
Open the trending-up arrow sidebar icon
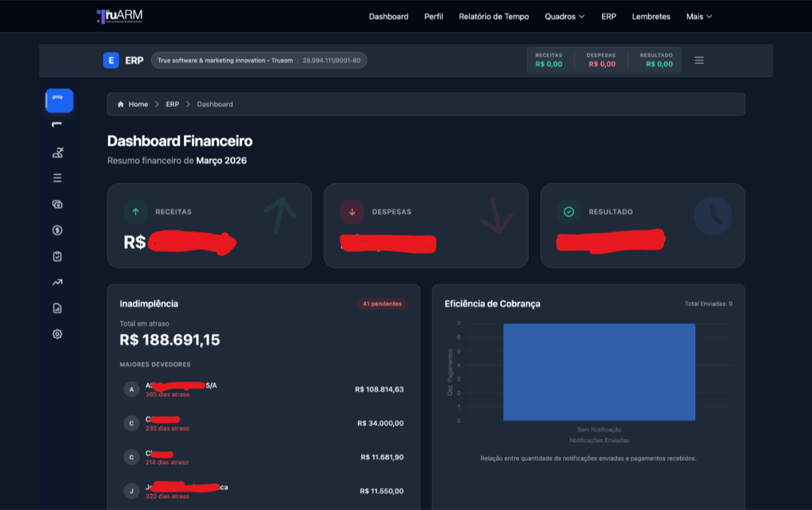point(58,282)
